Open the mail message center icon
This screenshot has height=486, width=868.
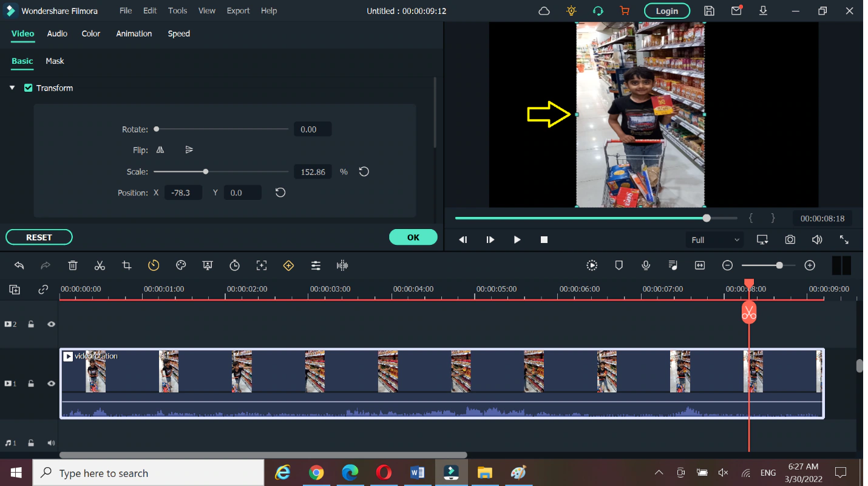click(x=736, y=11)
